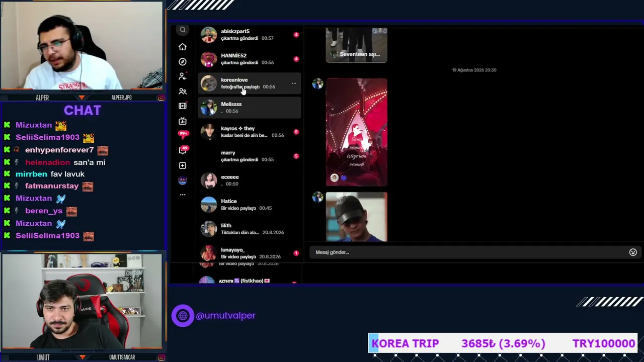Click the globe icon next to @umutvalper
This screenshot has width=644, height=362.
[x=183, y=316]
